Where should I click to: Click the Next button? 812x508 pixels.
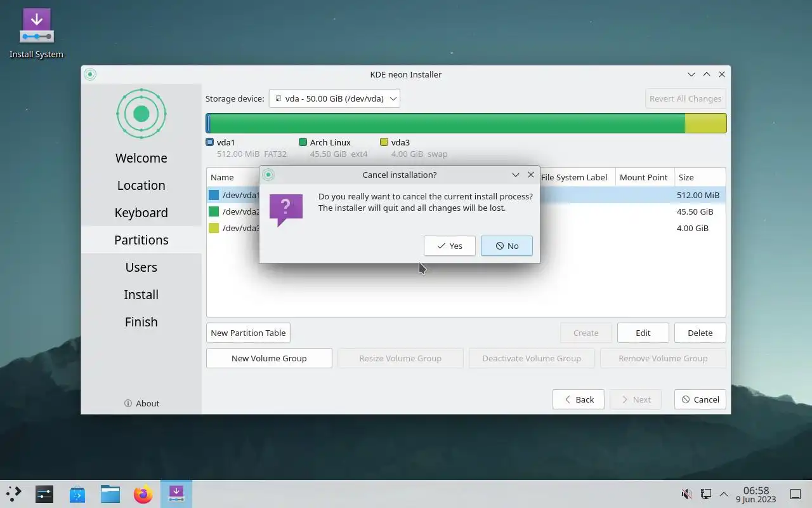point(636,399)
